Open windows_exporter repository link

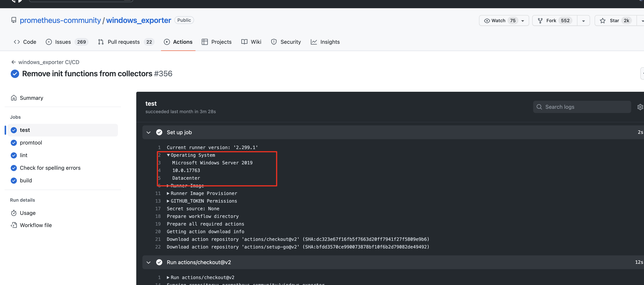[139, 20]
